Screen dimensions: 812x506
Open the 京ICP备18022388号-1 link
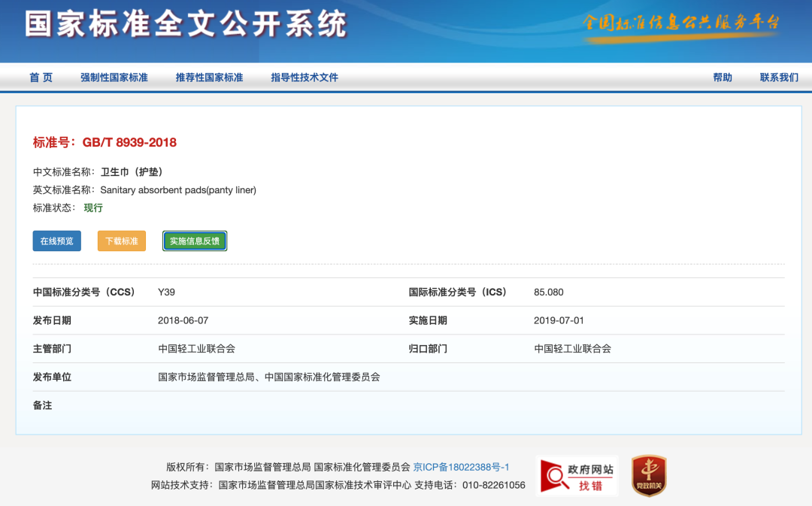tap(461, 467)
